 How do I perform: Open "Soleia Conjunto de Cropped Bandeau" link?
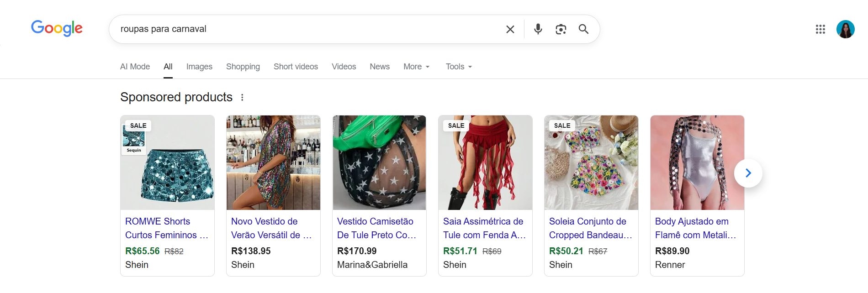coord(591,228)
